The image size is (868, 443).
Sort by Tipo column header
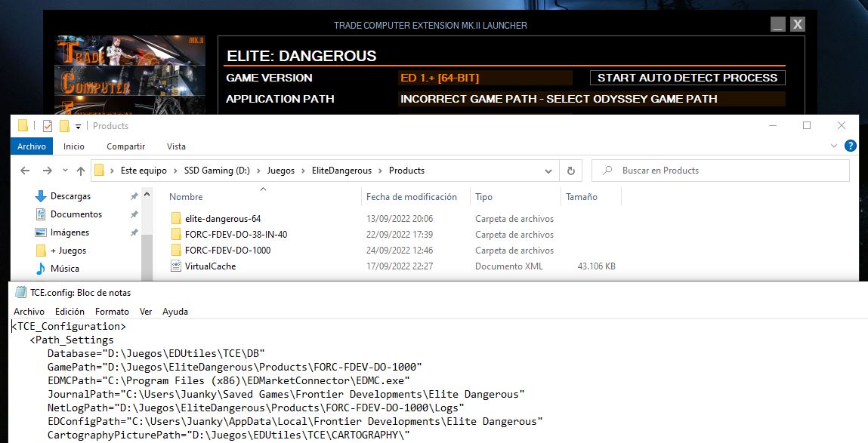tap(483, 197)
